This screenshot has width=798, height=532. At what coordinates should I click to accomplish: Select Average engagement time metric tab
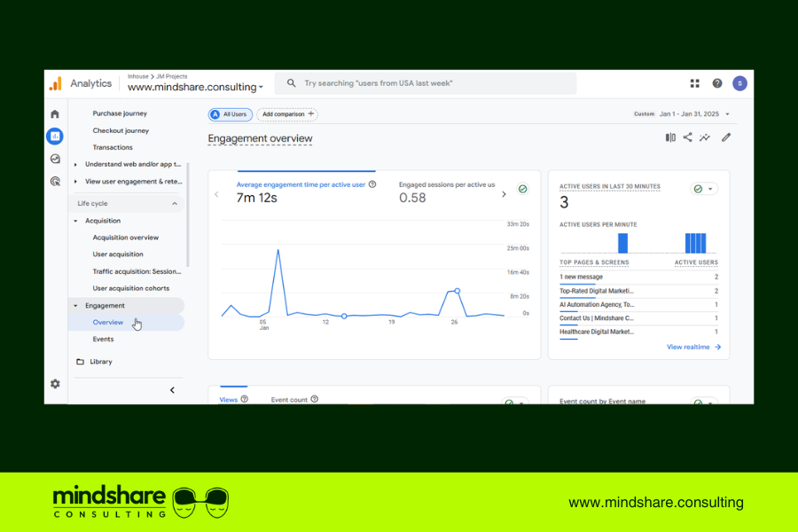coord(306,192)
